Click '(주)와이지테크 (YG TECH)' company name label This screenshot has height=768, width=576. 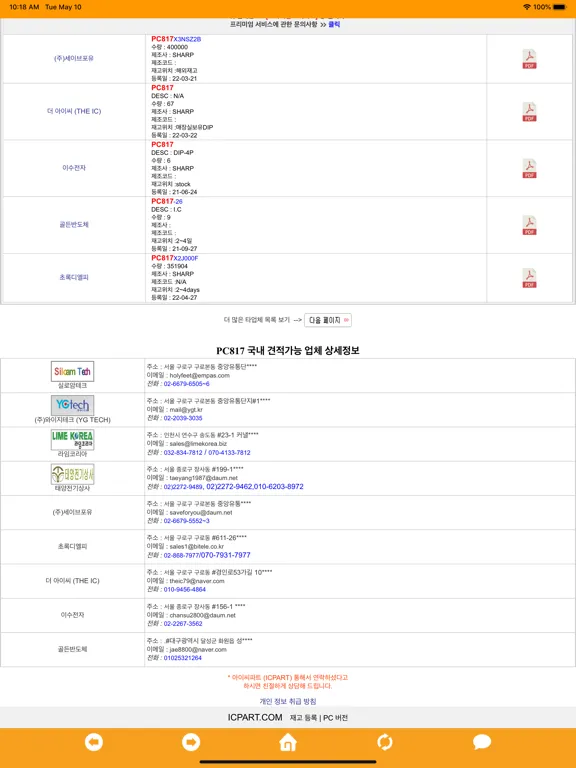pos(72,420)
